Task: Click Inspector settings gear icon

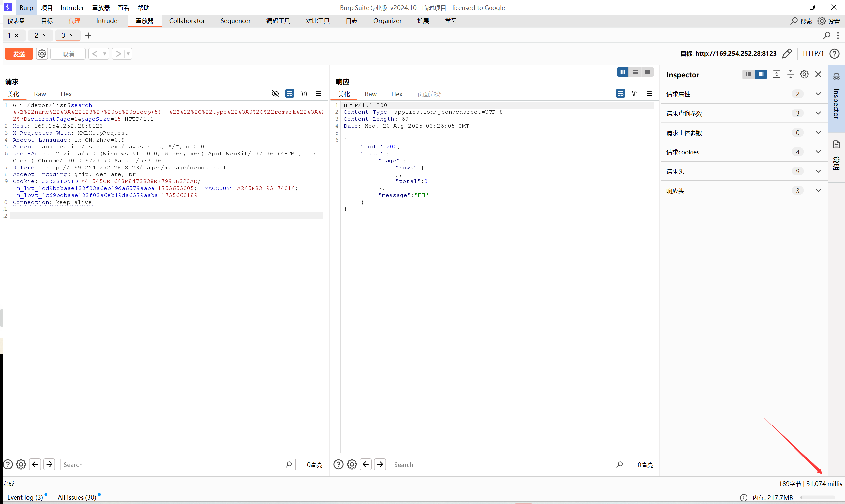Action: point(804,74)
